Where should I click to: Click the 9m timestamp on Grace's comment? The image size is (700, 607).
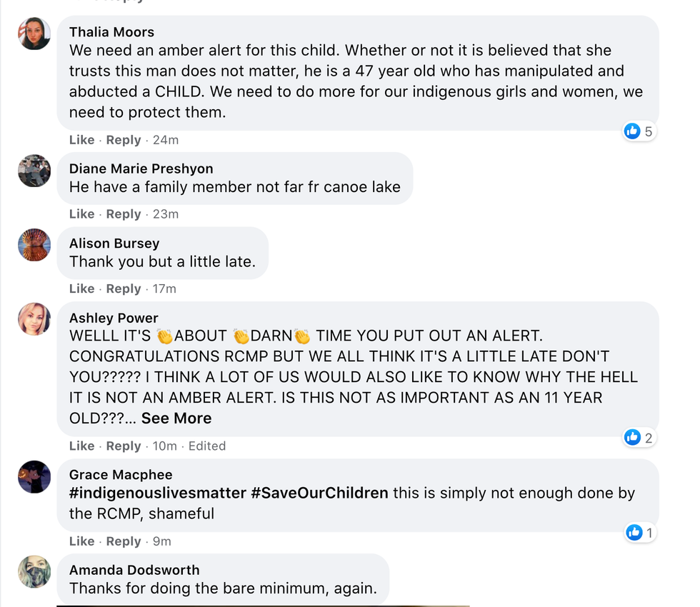(162, 541)
